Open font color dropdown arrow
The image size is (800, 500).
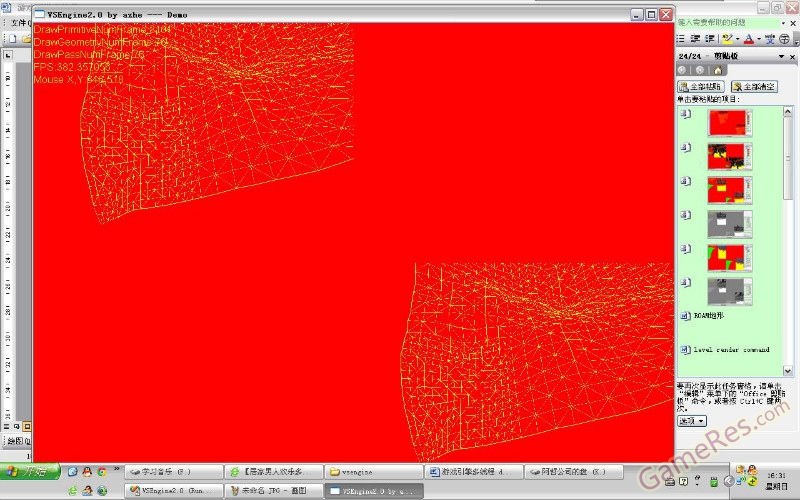(x=759, y=39)
